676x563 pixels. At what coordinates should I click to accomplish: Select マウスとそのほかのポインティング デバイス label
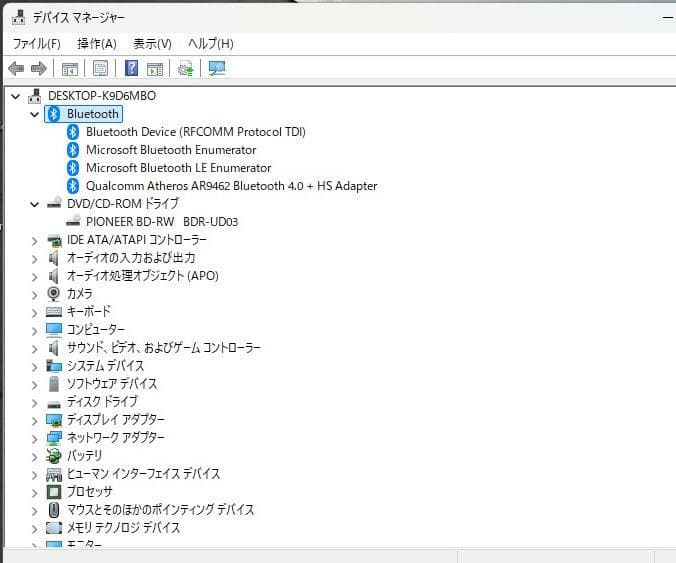coord(160,510)
